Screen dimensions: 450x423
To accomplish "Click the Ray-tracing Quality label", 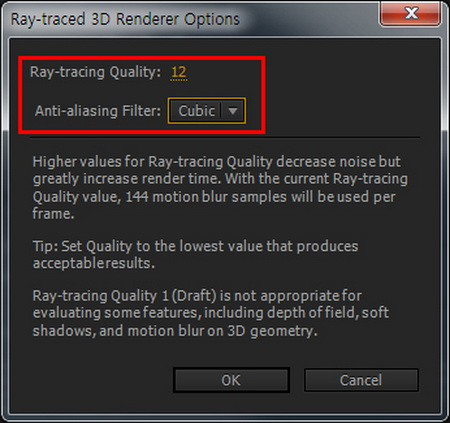I will 95,72.
